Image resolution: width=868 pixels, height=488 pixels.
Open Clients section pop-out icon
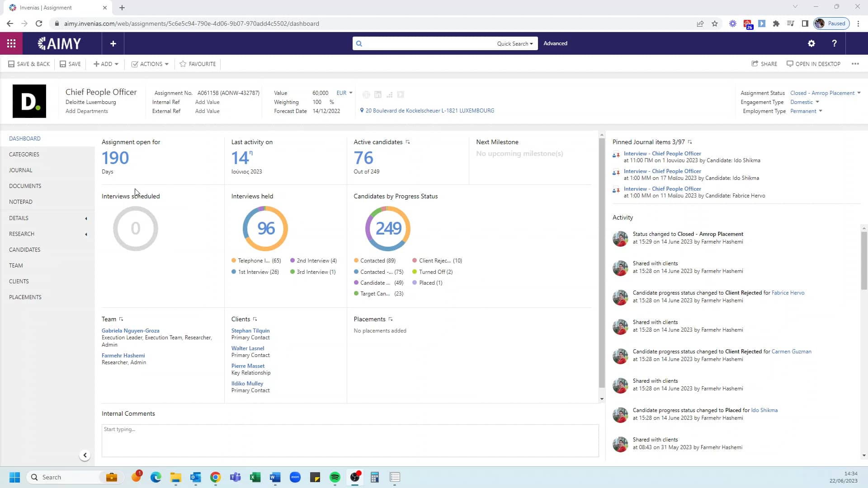click(255, 319)
